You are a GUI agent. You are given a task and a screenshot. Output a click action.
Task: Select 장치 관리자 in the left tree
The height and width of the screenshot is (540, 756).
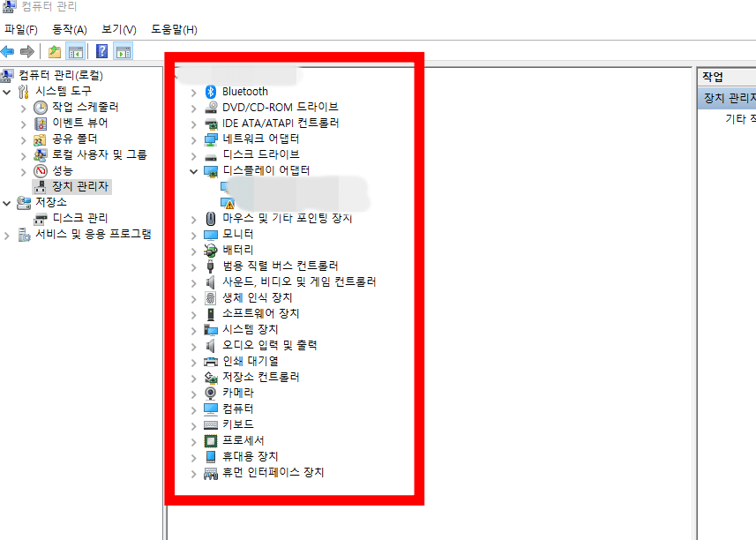pyautogui.click(x=80, y=186)
